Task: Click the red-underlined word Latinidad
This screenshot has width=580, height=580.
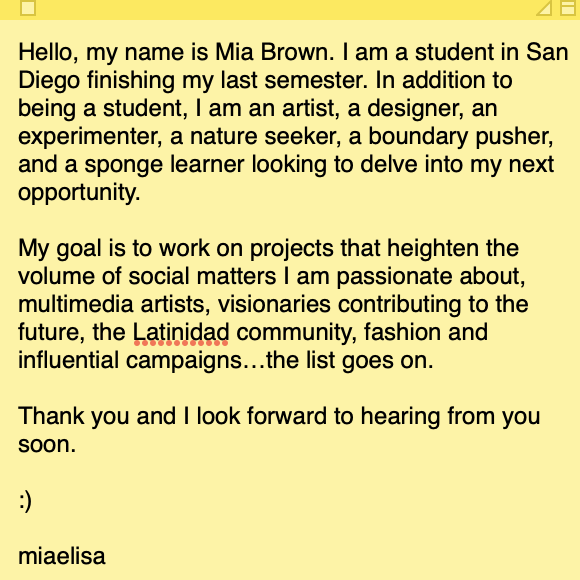Action: (x=181, y=332)
